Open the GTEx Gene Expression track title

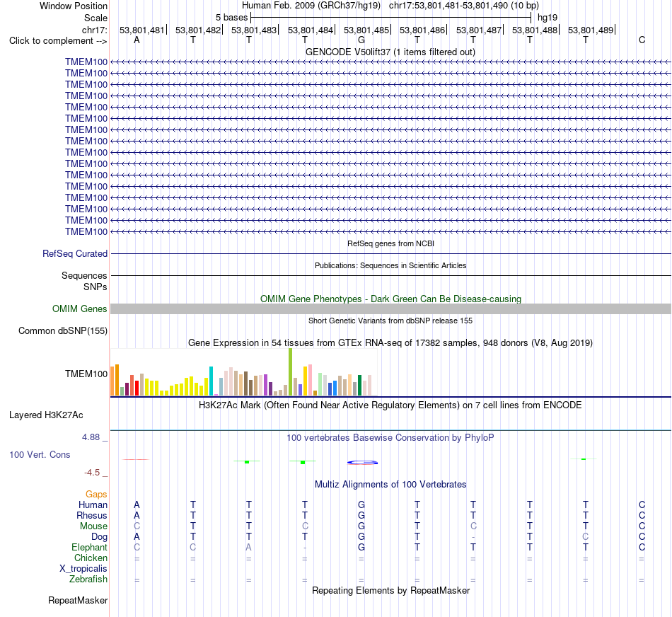(390, 343)
